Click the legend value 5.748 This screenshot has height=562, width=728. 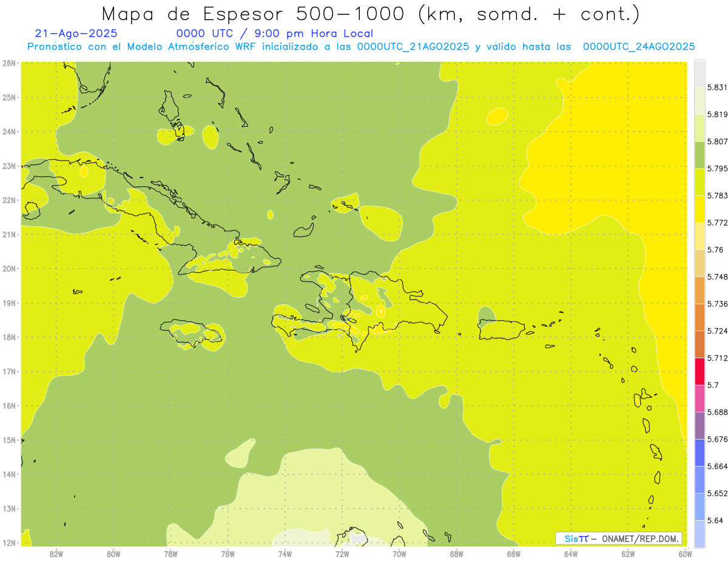tap(717, 276)
